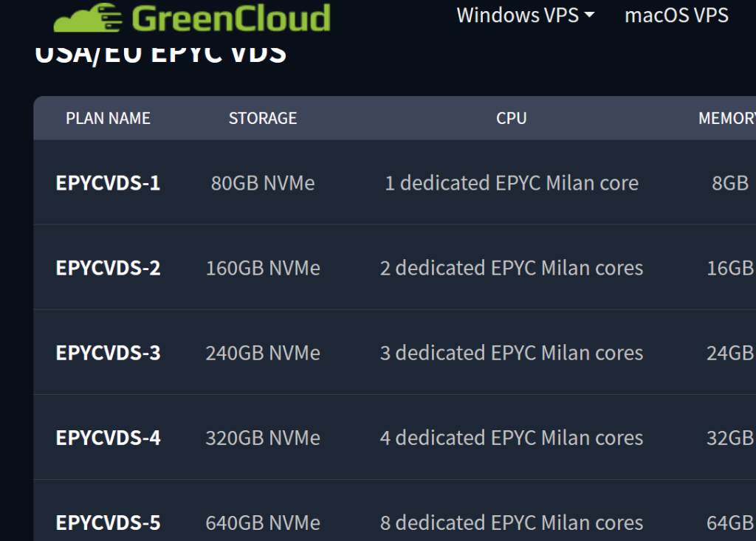
Task: Select the EPYCVDS-5 plan name
Action: tap(108, 523)
